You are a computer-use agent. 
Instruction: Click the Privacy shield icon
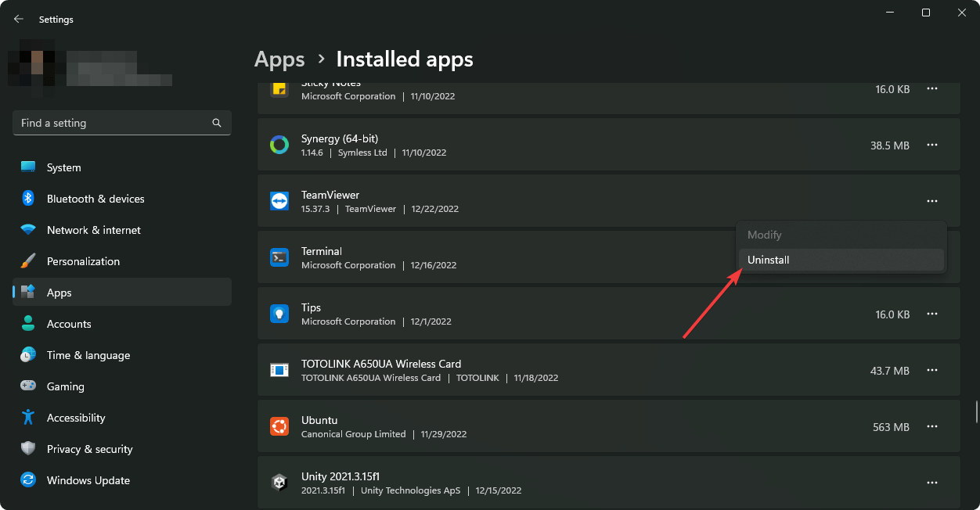(28, 449)
